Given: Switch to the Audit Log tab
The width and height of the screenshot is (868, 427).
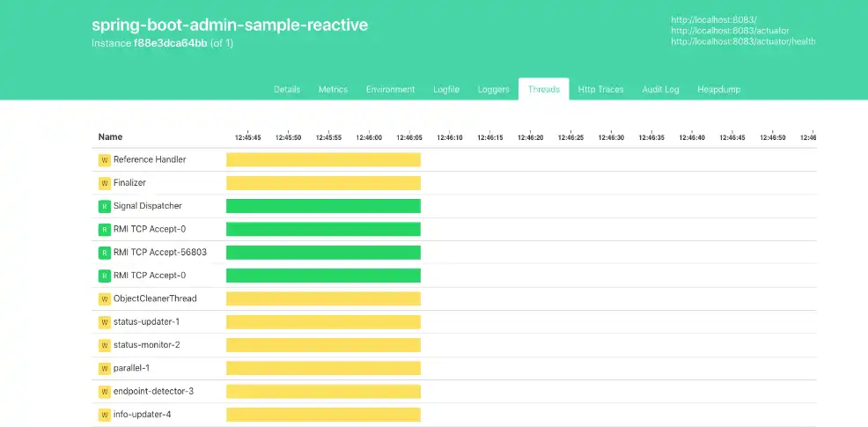Looking at the screenshot, I should click(660, 89).
